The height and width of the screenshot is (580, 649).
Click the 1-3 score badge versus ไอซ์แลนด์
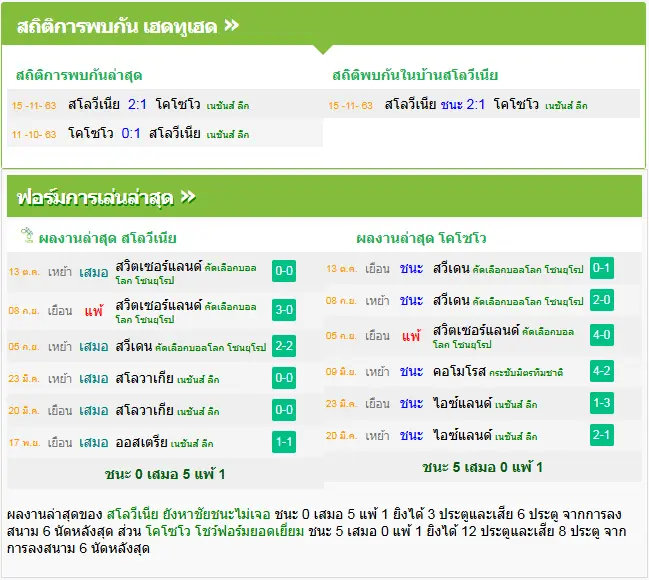(601, 403)
